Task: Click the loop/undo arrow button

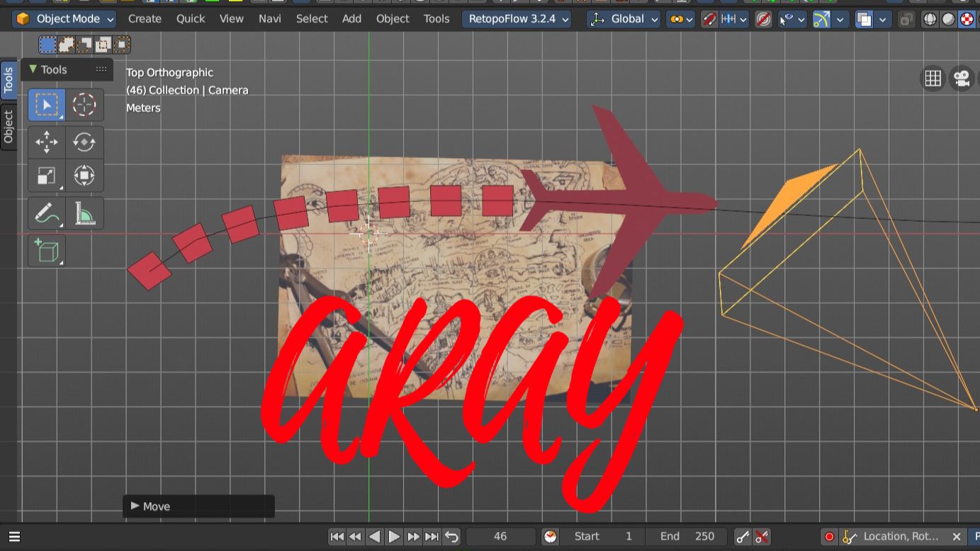Action: tap(451, 537)
